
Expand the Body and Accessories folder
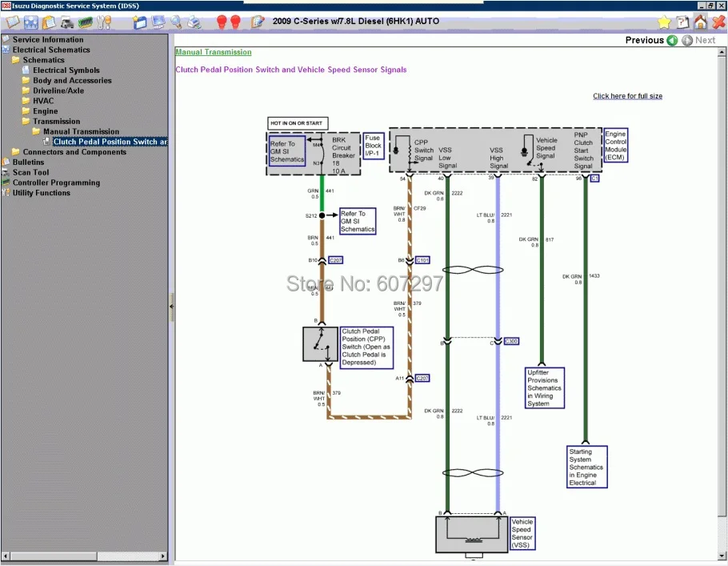pyautogui.click(x=72, y=80)
